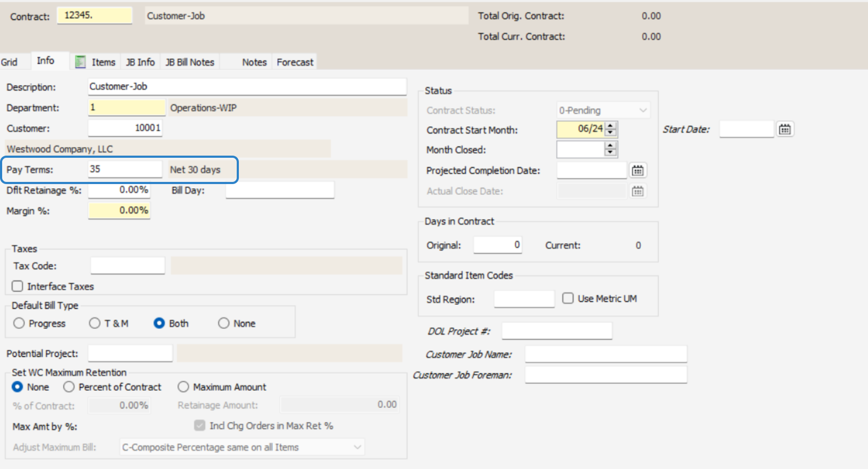Increase Contract Start Month with up arrow
The image size is (868, 469).
(x=610, y=126)
